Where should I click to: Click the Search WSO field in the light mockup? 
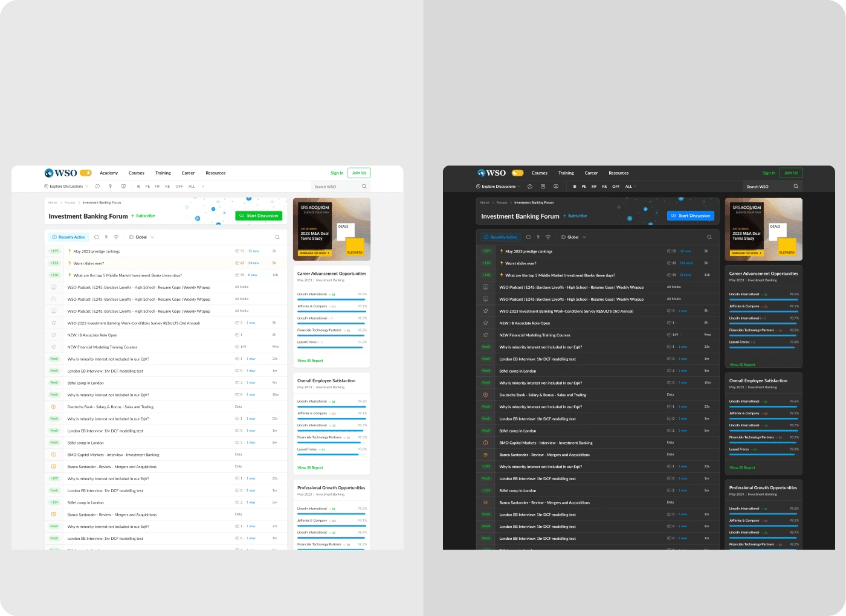coord(340,187)
